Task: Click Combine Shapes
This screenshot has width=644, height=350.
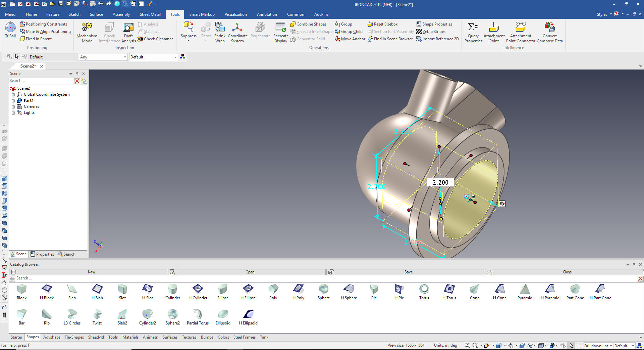Action: click(308, 24)
